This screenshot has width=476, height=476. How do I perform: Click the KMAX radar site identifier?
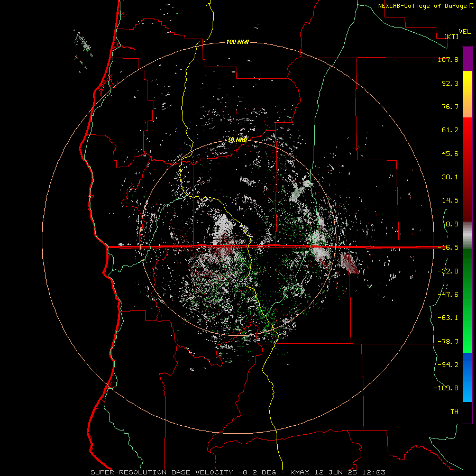[x=301, y=472]
